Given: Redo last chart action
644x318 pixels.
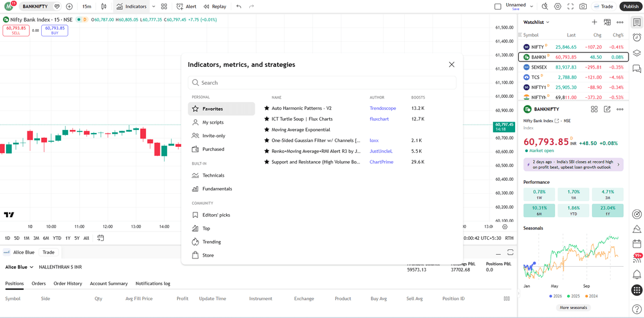Looking at the screenshot, I should pyautogui.click(x=252, y=7).
